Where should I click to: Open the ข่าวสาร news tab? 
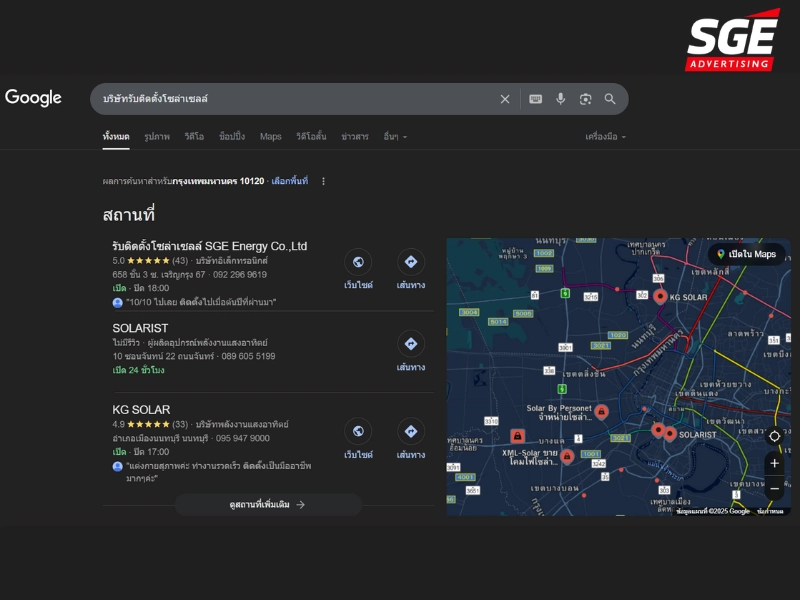click(x=355, y=137)
